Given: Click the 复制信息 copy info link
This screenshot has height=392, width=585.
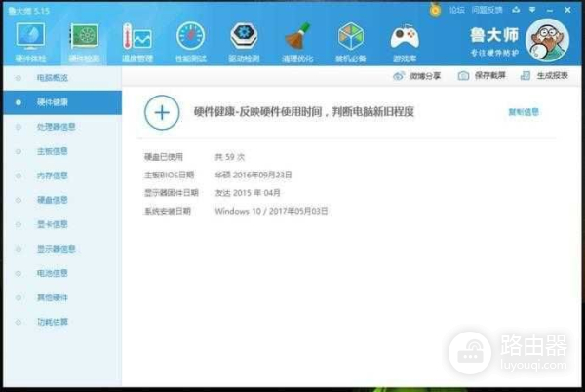Looking at the screenshot, I should (524, 112).
